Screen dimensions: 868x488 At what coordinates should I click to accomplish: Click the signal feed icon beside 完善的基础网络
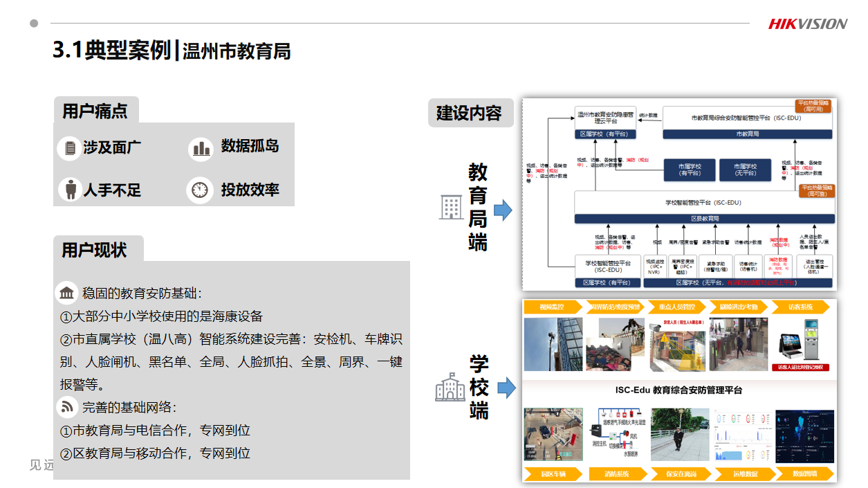click(67, 407)
